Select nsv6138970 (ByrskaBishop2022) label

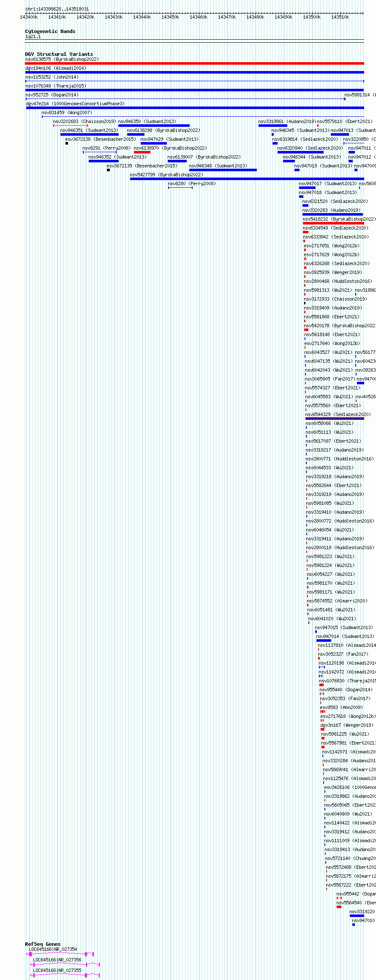(170, 148)
